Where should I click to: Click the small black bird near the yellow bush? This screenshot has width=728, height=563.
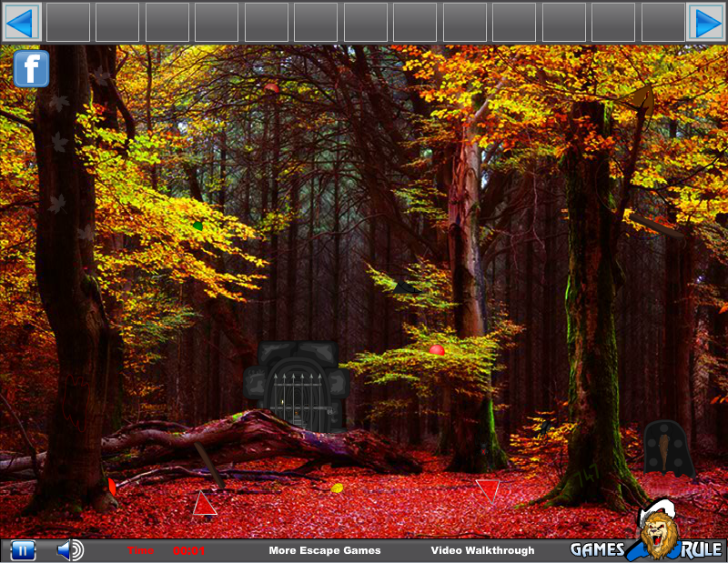(x=545, y=427)
